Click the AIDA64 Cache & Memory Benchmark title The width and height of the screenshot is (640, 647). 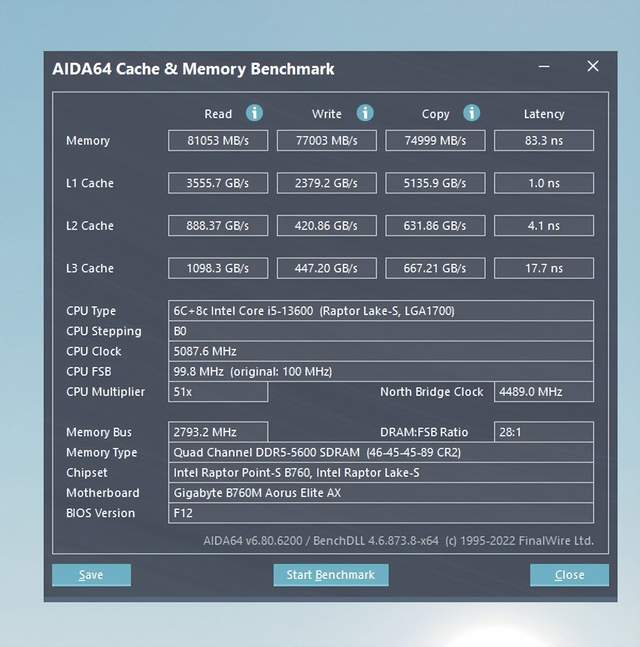coord(193,69)
